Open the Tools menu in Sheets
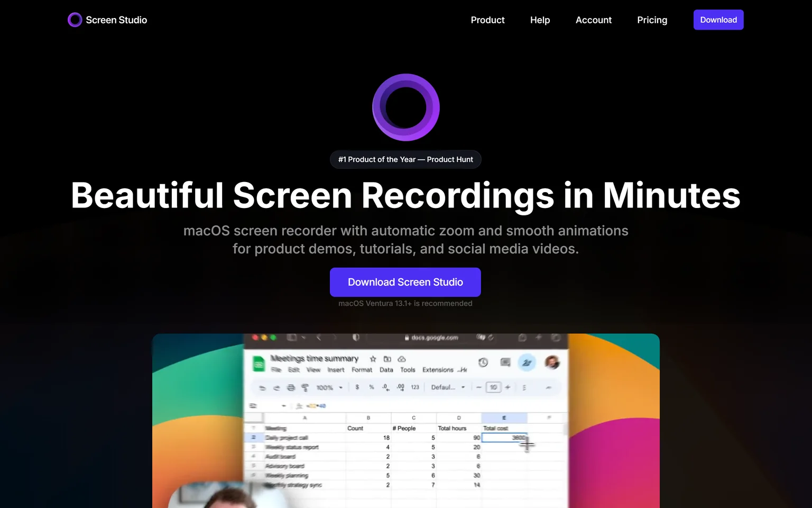Screen dimensions: 812x508 (x=408, y=370)
